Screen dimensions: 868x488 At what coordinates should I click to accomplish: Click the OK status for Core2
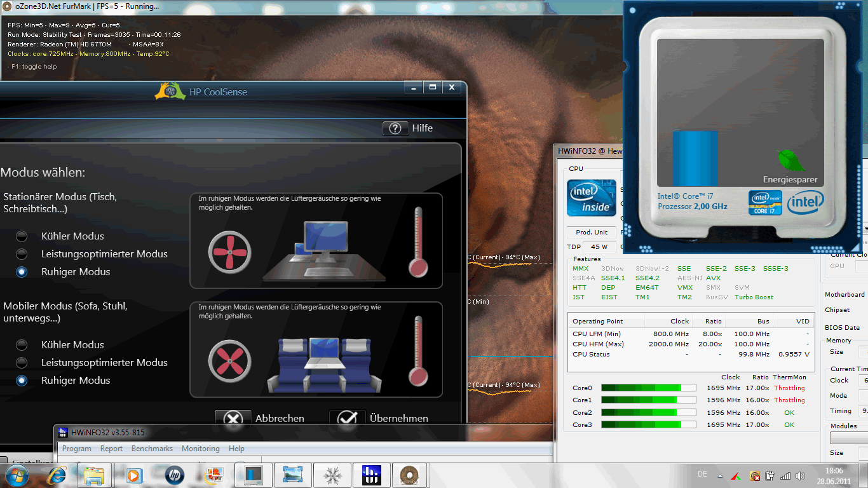789,412
